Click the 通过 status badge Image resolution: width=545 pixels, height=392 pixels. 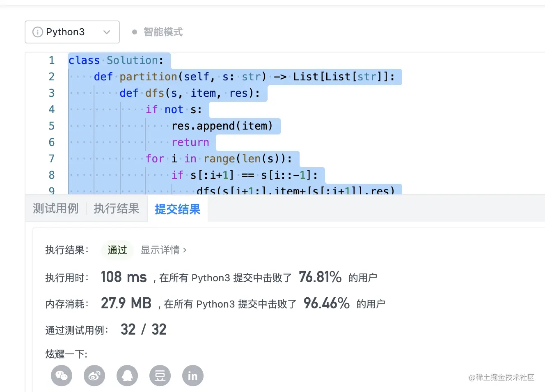(117, 250)
